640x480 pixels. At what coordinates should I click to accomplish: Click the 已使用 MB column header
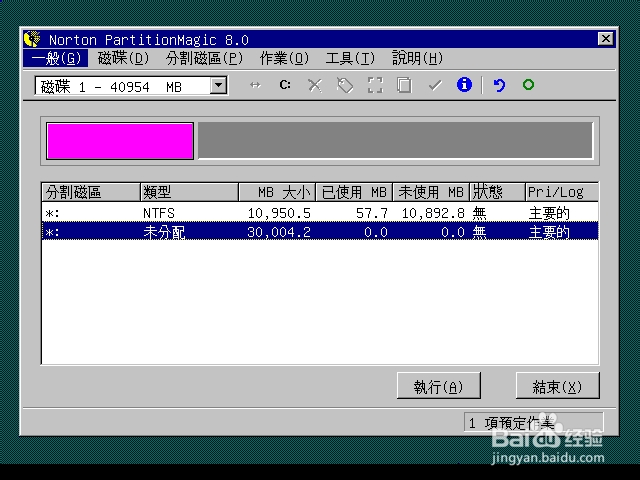click(x=354, y=192)
